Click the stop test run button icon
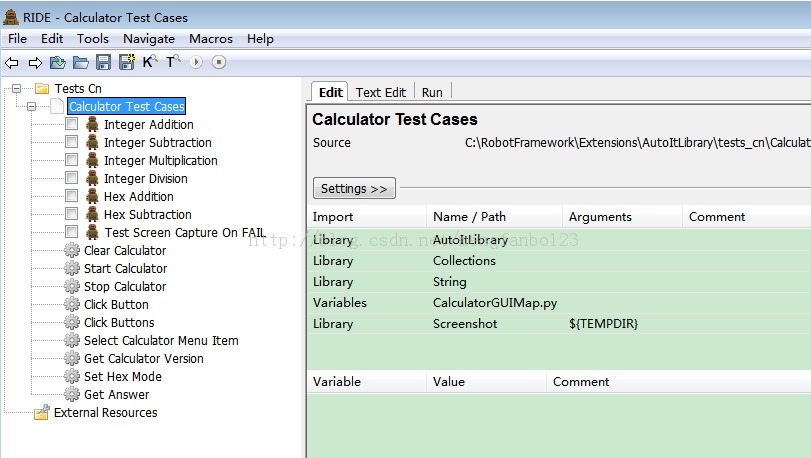Image resolution: width=811 pixels, height=458 pixels. pyautogui.click(x=219, y=63)
